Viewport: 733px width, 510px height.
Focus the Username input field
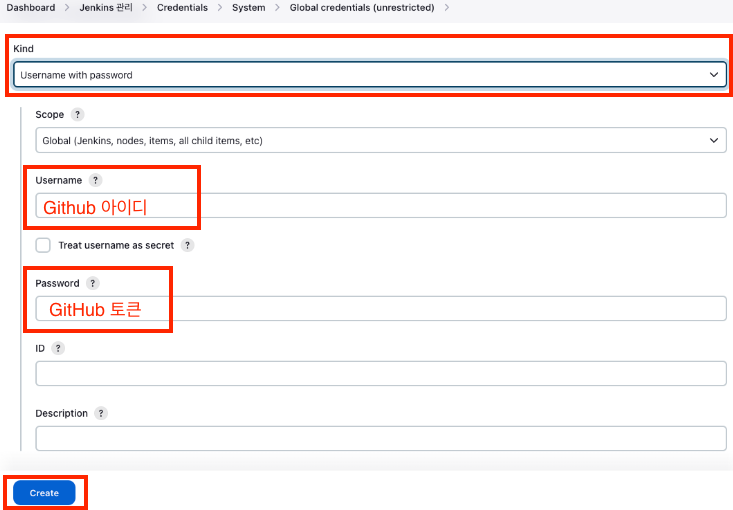381,206
